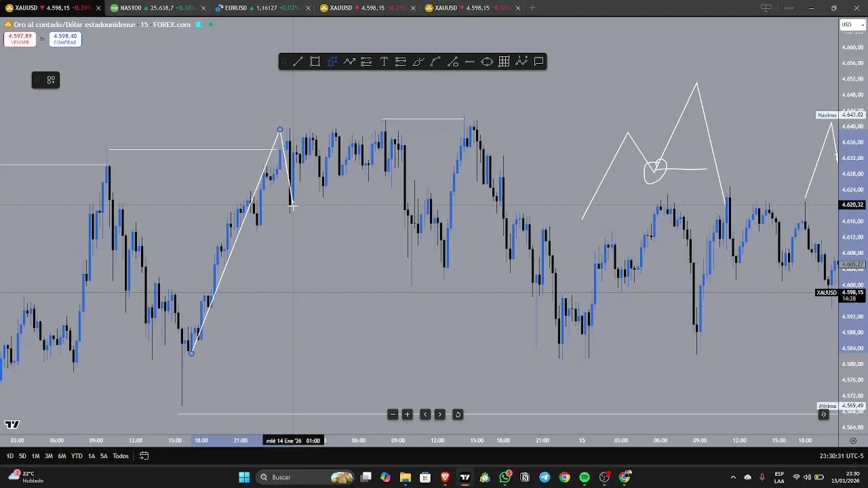Click the Mínimo 4.569,49 price label
The height and width of the screenshot is (488, 868).
coord(841,406)
